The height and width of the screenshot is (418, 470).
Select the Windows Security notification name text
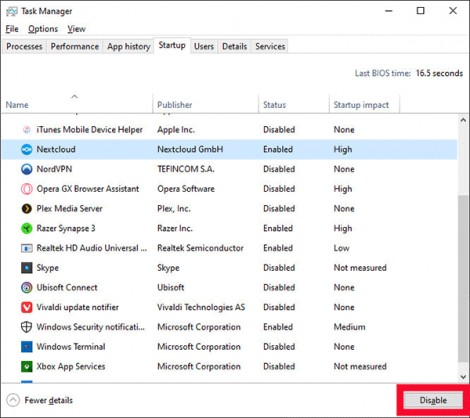[x=91, y=327]
